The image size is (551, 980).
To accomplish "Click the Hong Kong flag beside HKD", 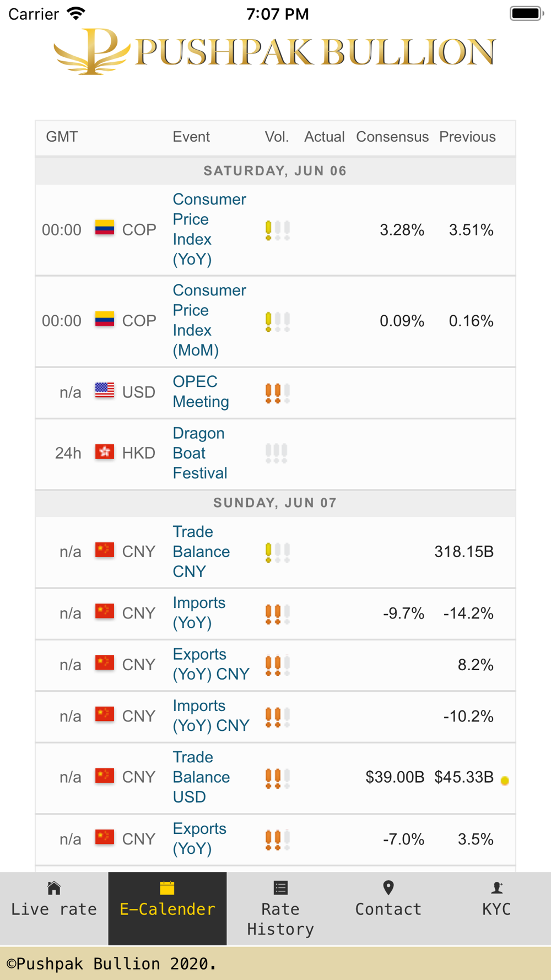I will [x=105, y=452].
